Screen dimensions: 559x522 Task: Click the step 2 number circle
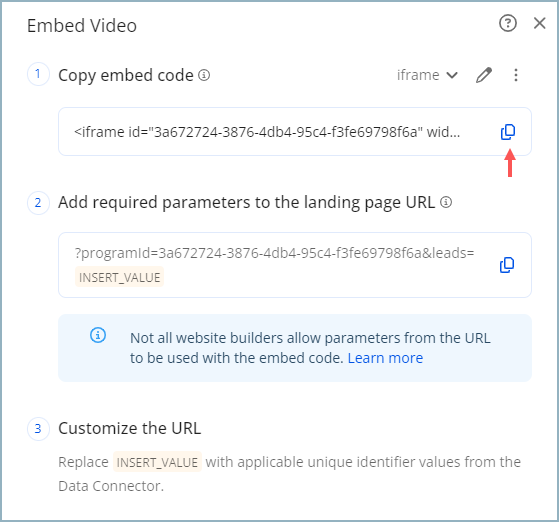(38, 203)
